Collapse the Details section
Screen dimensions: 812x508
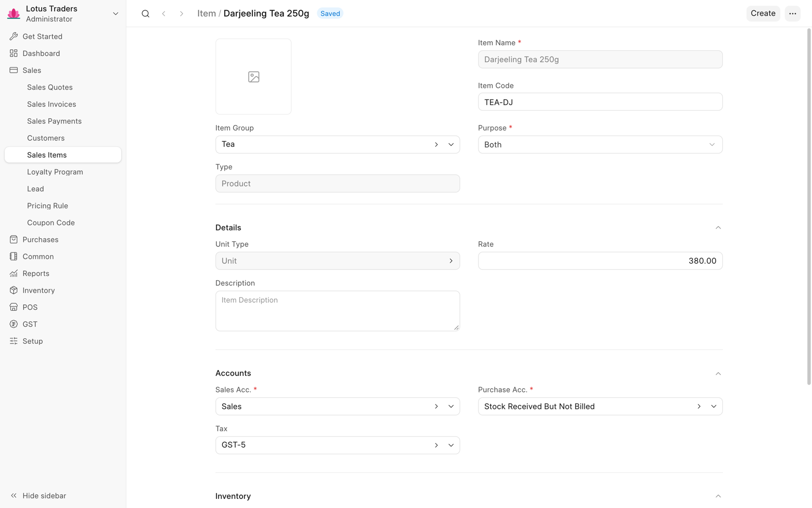[x=718, y=228]
